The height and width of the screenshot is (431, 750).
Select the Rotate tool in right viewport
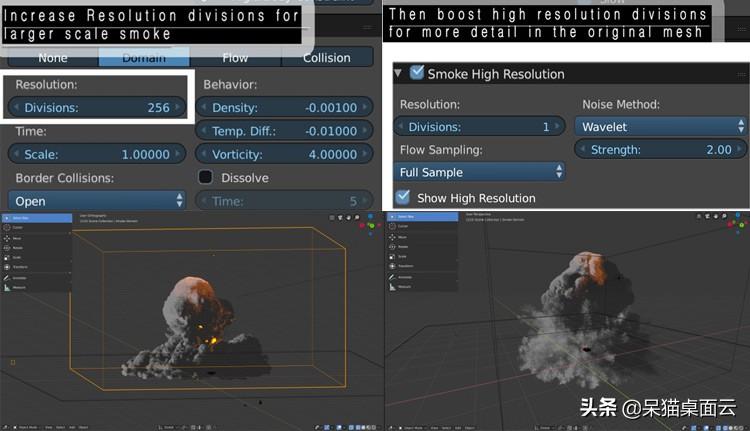pos(422,247)
